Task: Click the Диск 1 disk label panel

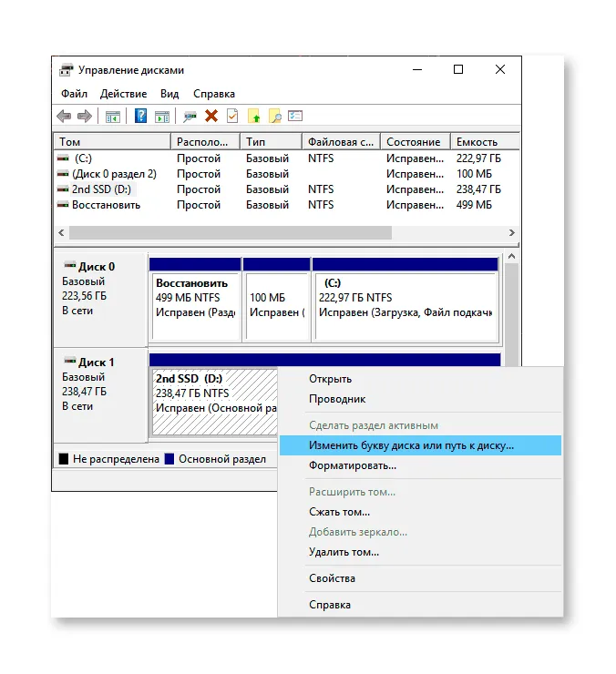Action: tap(101, 395)
